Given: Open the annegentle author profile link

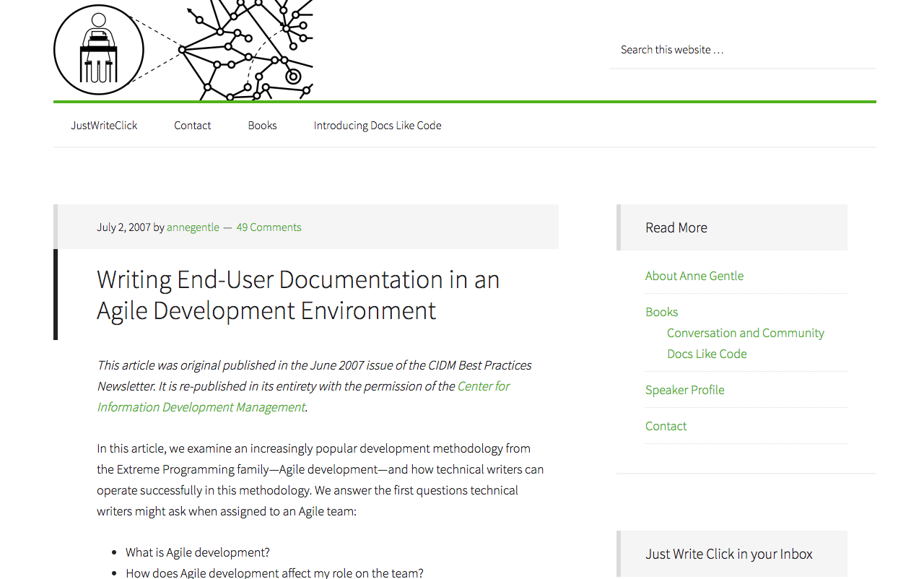Looking at the screenshot, I should [x=193, y=227].
